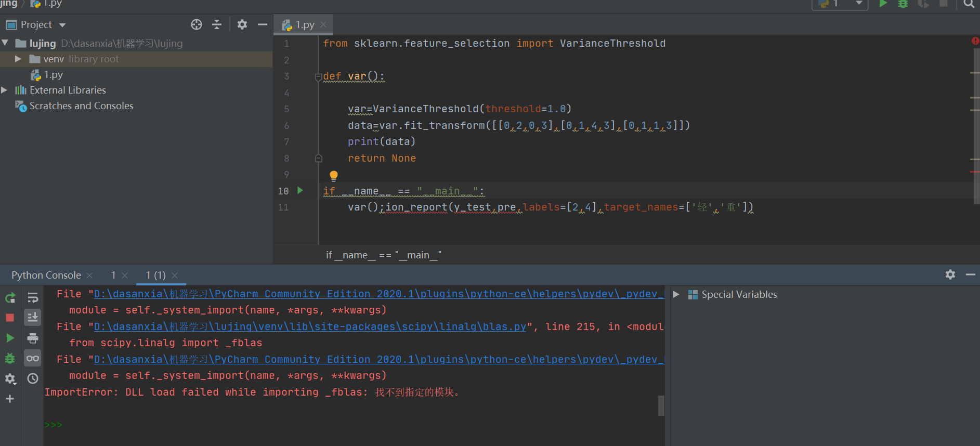The width and height of the screenshot is (980, 446).
Task: Place cursor on the VarianceThreshold import line
Action: (494, 43)
